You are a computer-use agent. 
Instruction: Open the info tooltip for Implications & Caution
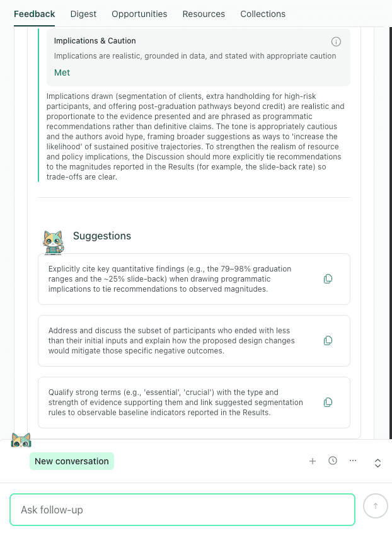coord(336,42)
